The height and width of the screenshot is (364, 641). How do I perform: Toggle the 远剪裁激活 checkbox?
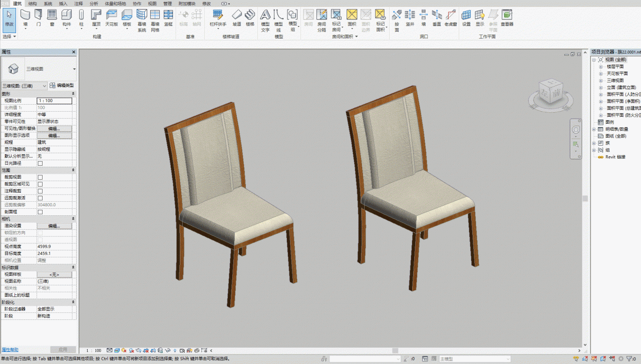(40, 198)
